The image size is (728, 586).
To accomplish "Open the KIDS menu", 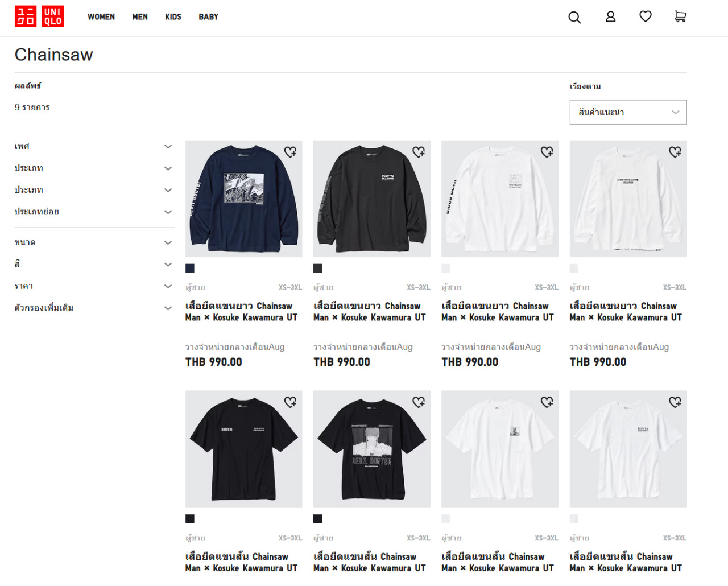I will [173, 17].
